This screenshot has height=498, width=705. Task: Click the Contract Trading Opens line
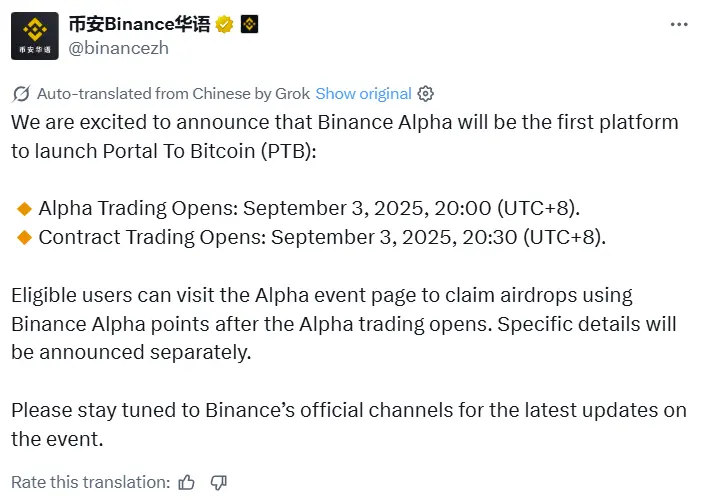pyautogui.click(x=322, y=237)
